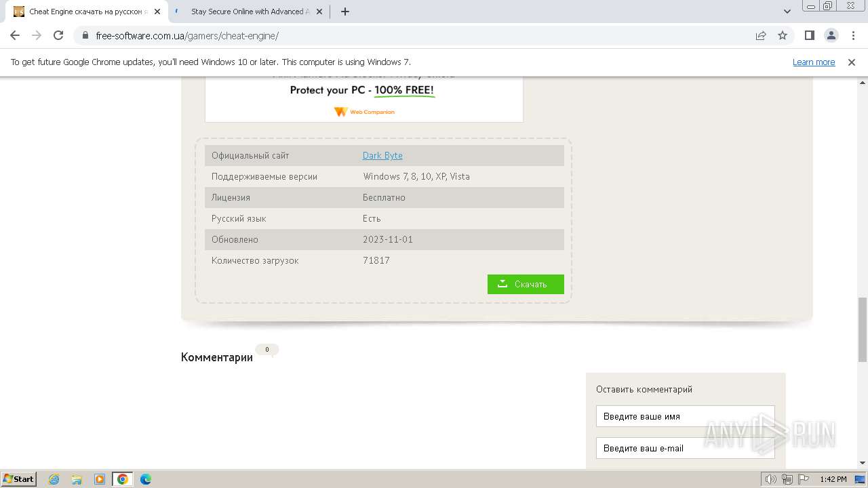Screen dimensions: 868x488
Task: Dismiss the Chrome update infobar
Action: point(852,62)
